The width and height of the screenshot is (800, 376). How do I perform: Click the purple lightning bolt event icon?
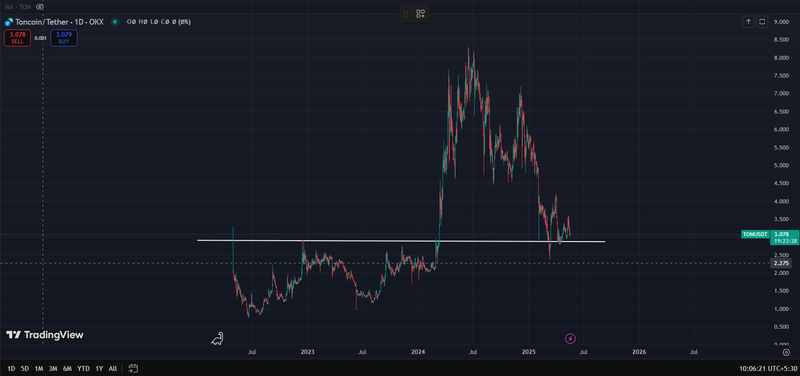(x=570, y=338)
